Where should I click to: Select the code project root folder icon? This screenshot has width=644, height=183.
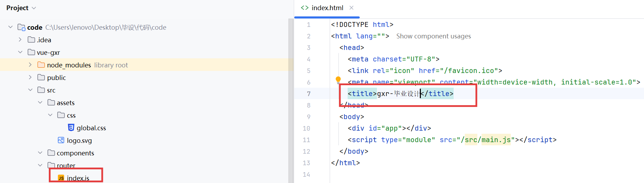(21, 27)
